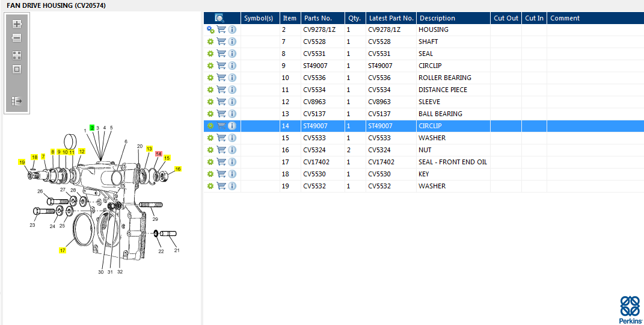This screenshot has height=325, width=644.
Task: Select yellow callout 13 on diagram
Action: 149,149
